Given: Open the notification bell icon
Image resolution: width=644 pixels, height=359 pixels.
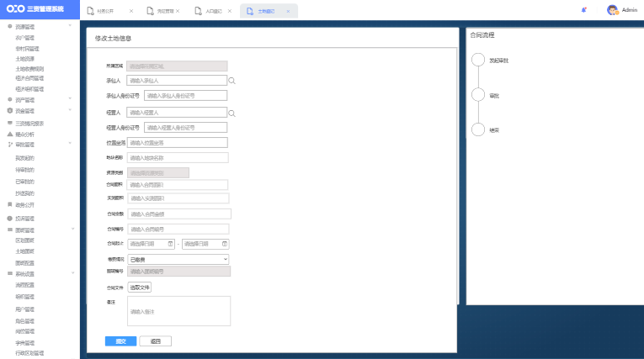Looking at the screenshot, I should pos(584,10).
